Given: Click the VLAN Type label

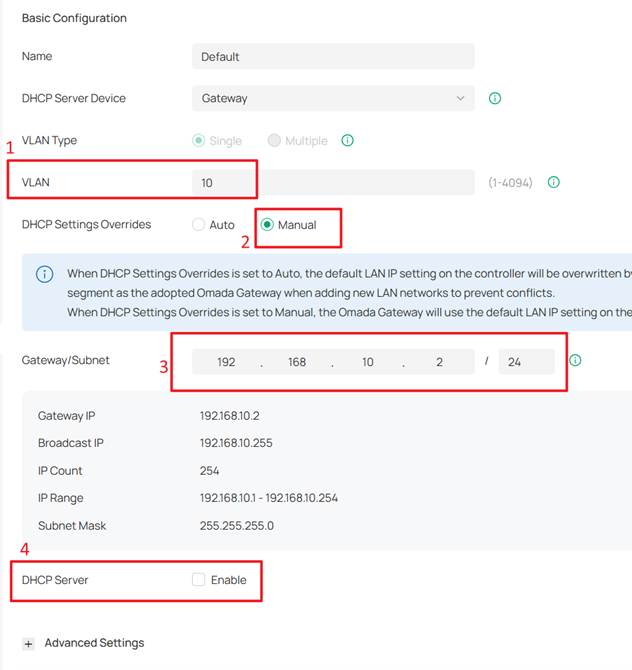Looking at the screenshot, I should tap(49, 140).
